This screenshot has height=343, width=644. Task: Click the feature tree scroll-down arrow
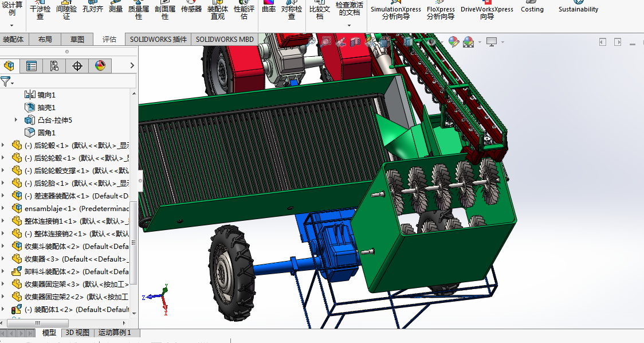click(x=134, y=313)
